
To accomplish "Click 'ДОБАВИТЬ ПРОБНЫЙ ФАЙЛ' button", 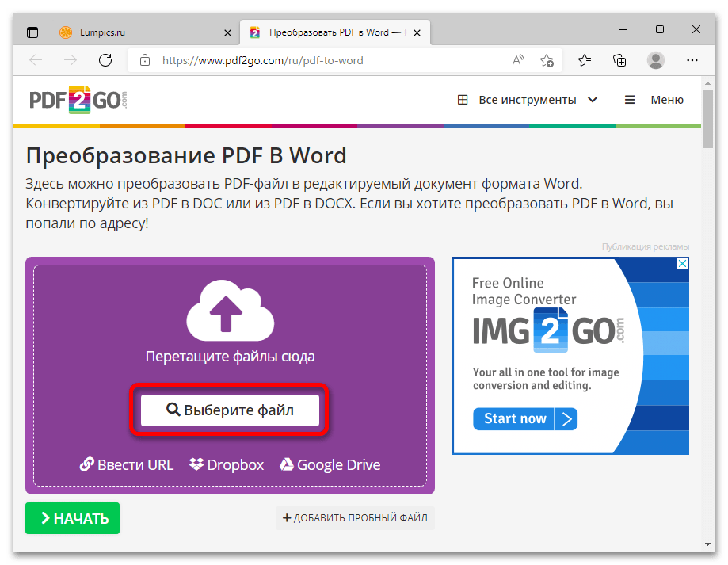I will (355, 518).
